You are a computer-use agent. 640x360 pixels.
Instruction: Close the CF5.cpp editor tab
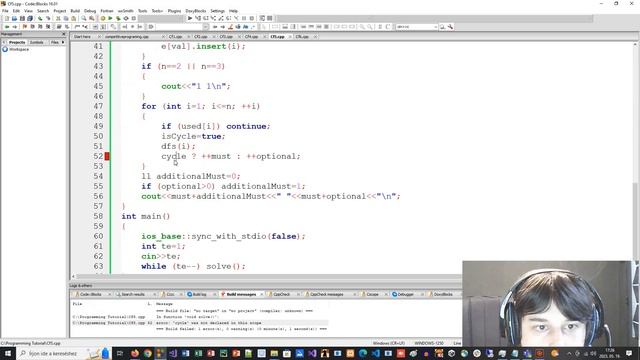coord(290,37)
